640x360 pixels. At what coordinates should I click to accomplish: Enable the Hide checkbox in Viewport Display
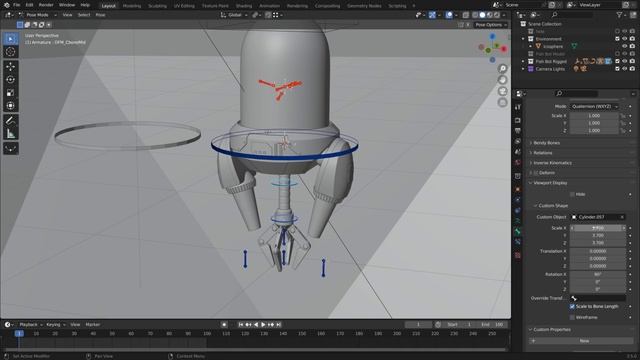(x=572, y=194)
